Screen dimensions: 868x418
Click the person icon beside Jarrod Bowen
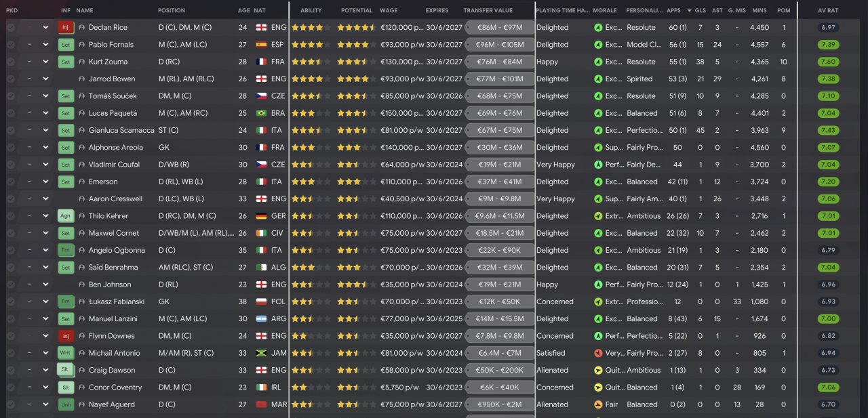coord(82,79)
